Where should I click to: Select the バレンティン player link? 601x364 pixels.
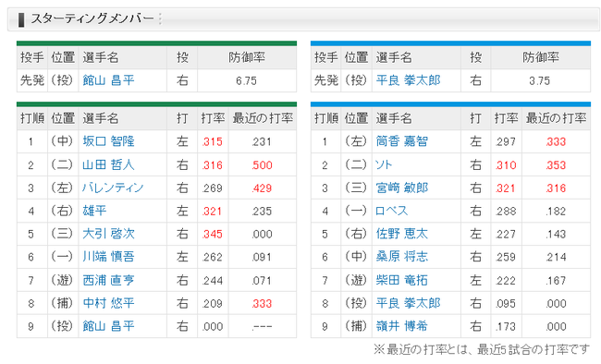(x=113, y=188)
